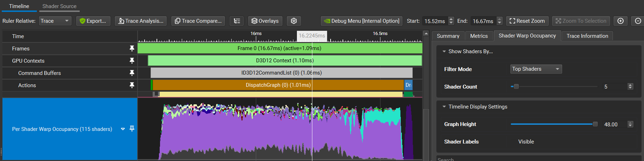Screen dimensions: 644x161
Task: Select Shader Warp Occupancy tab
Action: 527,36
